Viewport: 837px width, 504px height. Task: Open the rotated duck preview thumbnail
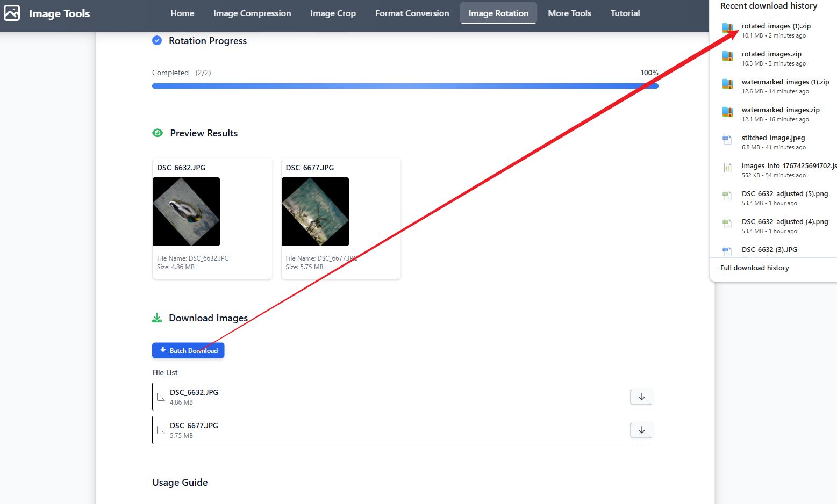186,212
